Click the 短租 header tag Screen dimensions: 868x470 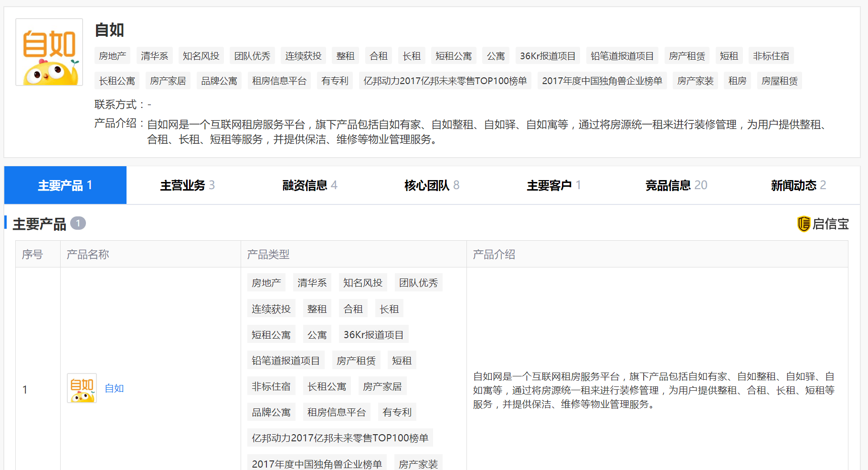coord(729,56)
